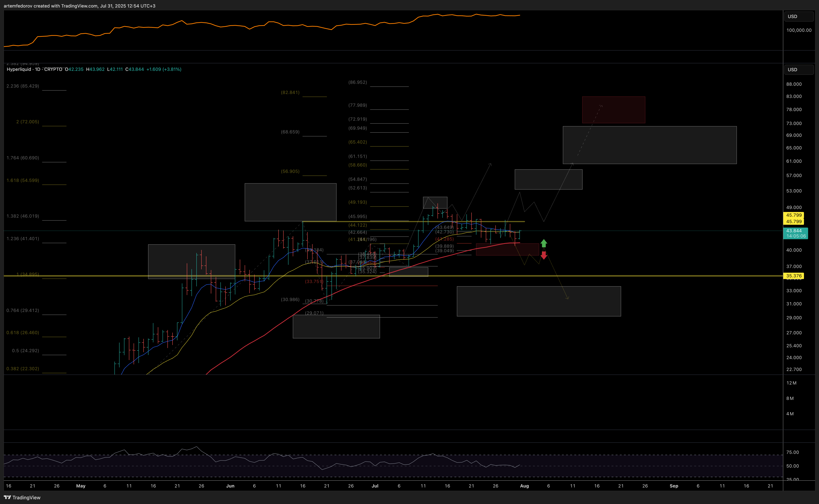Select the dark red target box near 78.000

pos(614,110)
